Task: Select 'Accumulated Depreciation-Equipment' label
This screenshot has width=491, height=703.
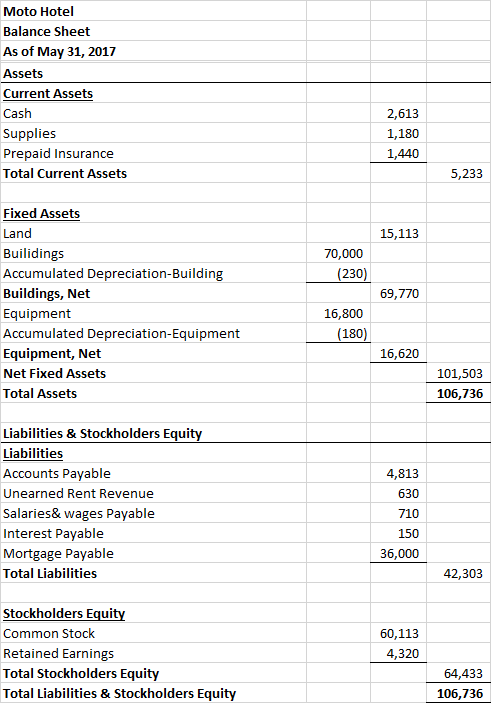Action: [122, 334]
